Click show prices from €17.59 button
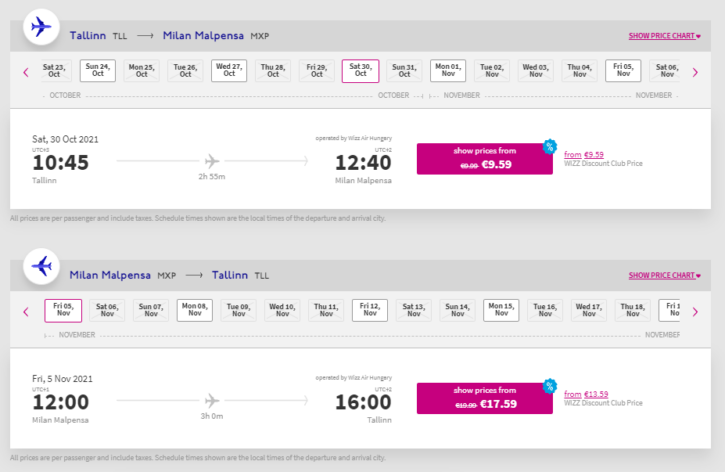Screen dimensions: 725x472 (x=484, y=398)
